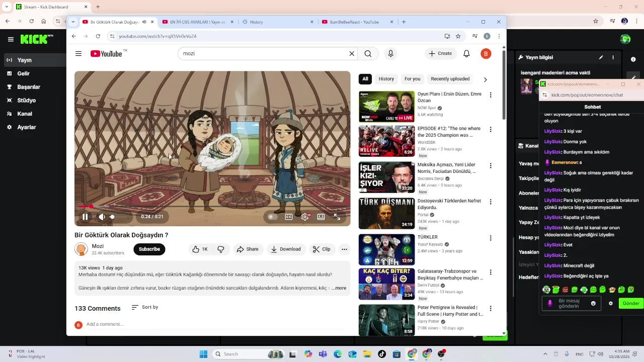Download the video
Screen dimensions: 644x362
tap(285, 249)
